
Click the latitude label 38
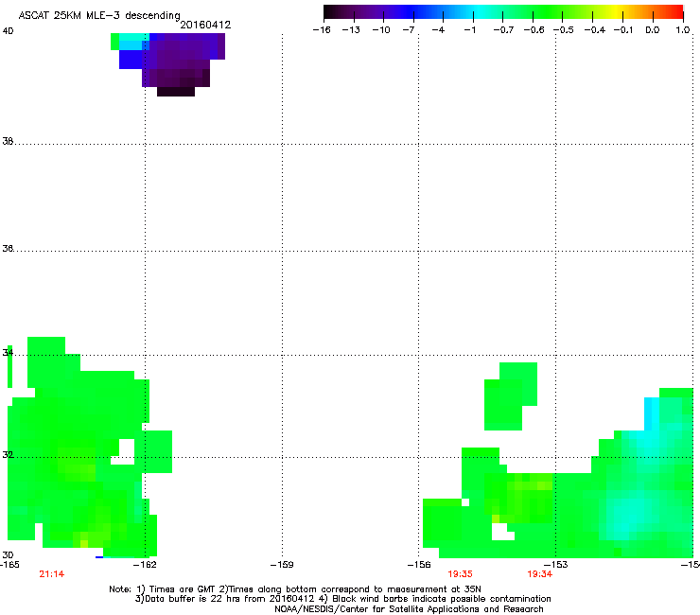coord(8,141)
